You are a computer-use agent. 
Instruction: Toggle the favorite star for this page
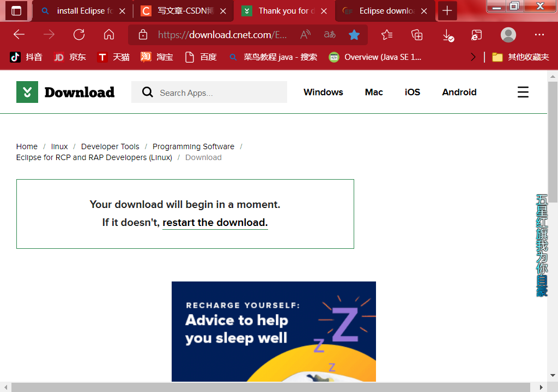coord(354,35)
